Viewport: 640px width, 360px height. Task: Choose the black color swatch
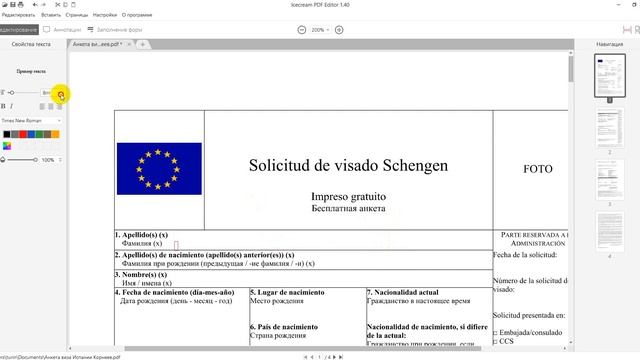pos(7,134)
